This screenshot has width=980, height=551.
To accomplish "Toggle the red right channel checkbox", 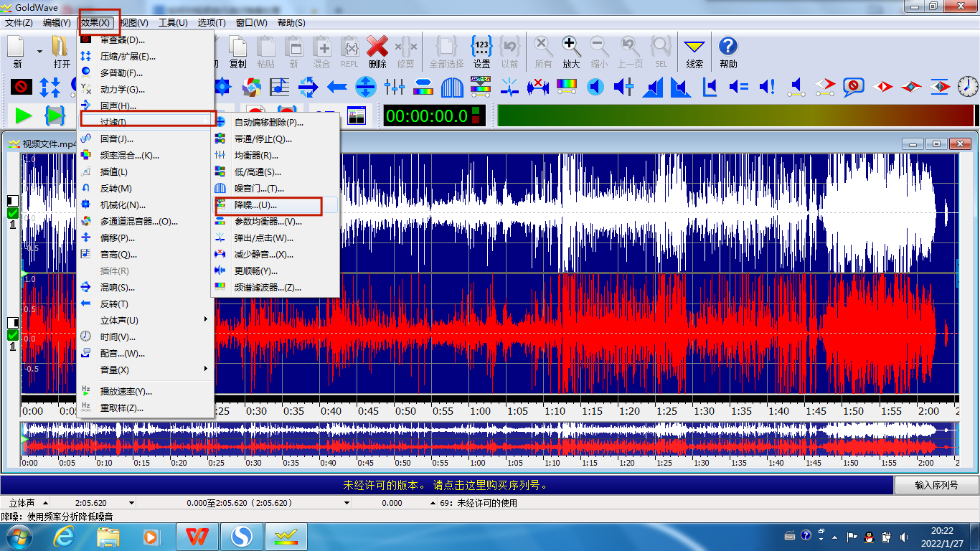I will click(13, 335).
